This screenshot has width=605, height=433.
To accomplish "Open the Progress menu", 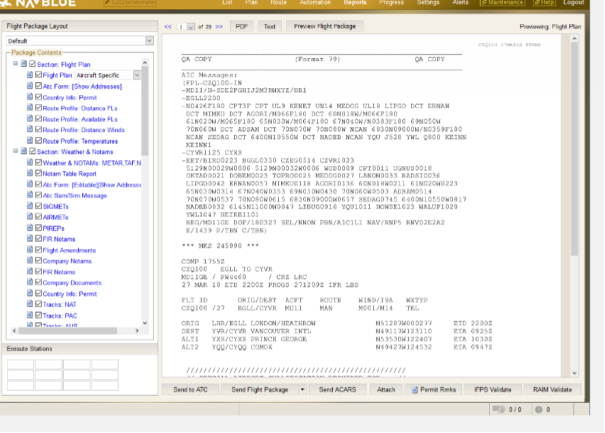I will 391,3.
